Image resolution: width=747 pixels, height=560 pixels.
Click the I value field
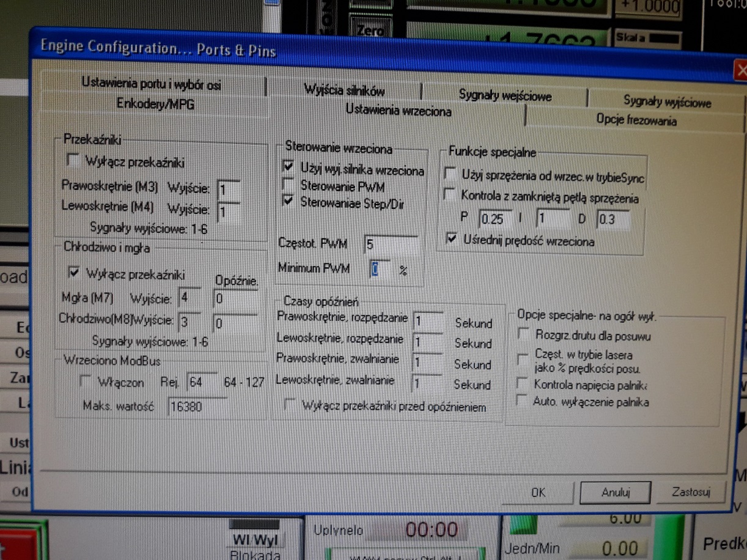[x=553, y=219]
